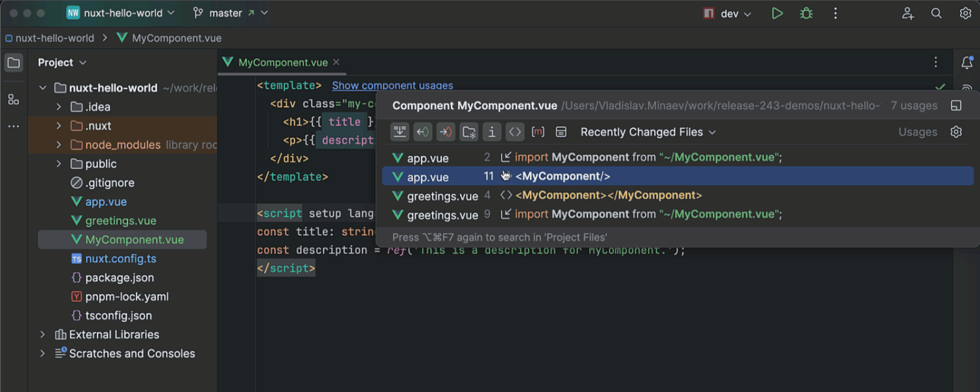The height and width of the screenshot is (392, 980).
Task: Open Search Everywhere magnifier icon
Action: [936, 14]
